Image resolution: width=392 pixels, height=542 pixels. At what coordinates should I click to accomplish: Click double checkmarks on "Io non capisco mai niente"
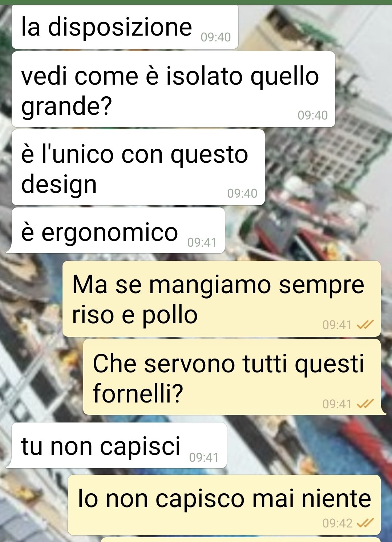click(x=365, y=523)
